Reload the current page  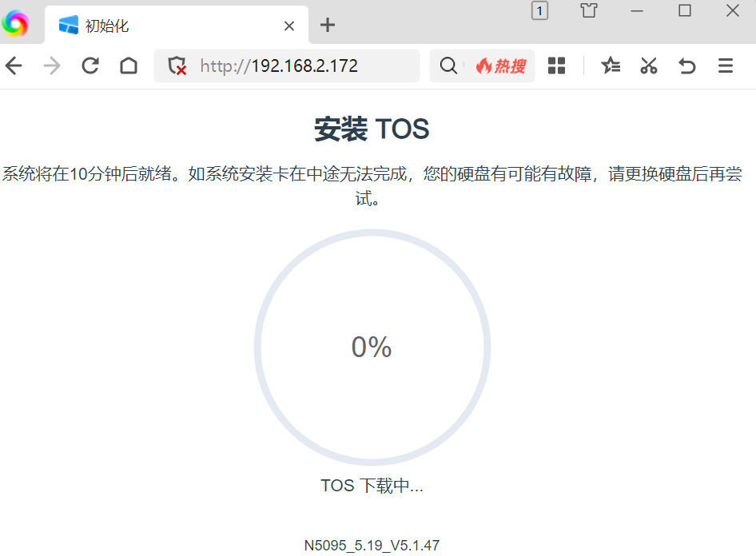point(90,66)
